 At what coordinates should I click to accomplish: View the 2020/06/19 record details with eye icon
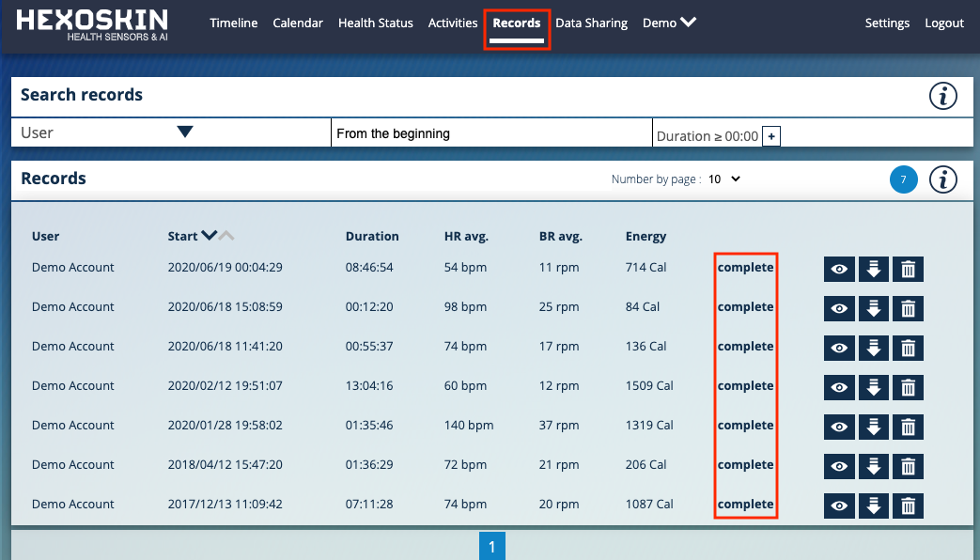pyautogui.click(x=839, y=269)
